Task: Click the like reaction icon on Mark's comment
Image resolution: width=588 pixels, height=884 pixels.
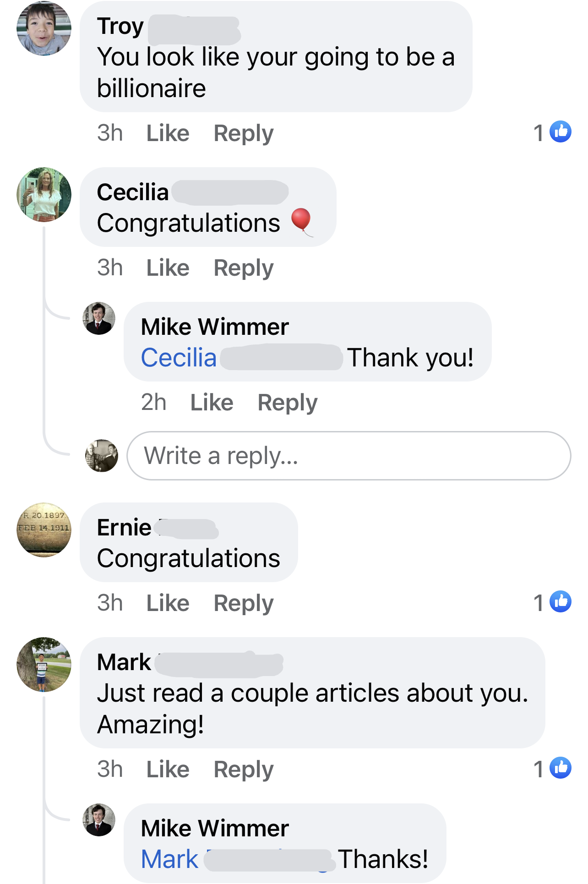Action: pyautogui.click(x=561, y=768)
